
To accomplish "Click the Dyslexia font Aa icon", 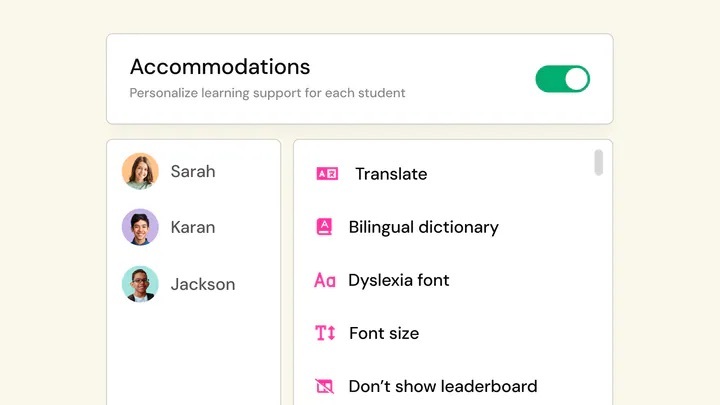I will click(324, 281).
